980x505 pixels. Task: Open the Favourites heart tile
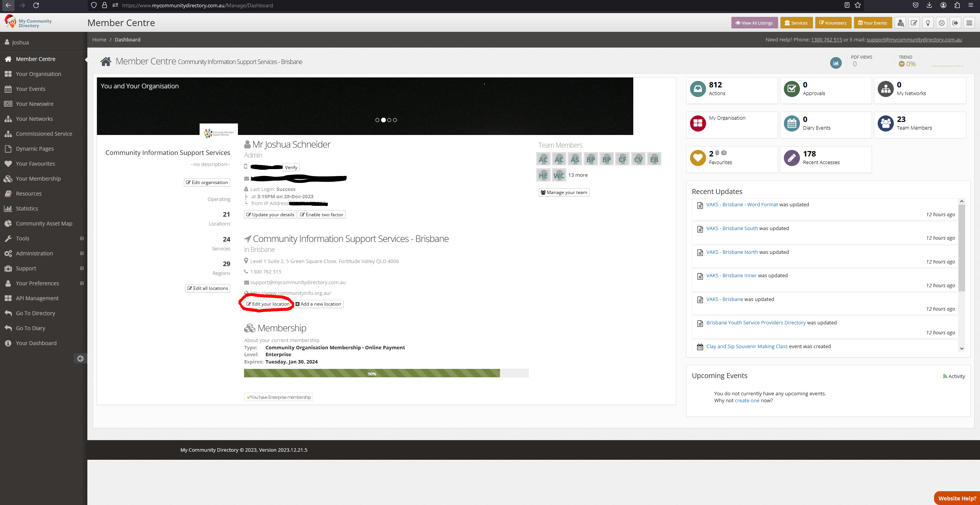732,159
